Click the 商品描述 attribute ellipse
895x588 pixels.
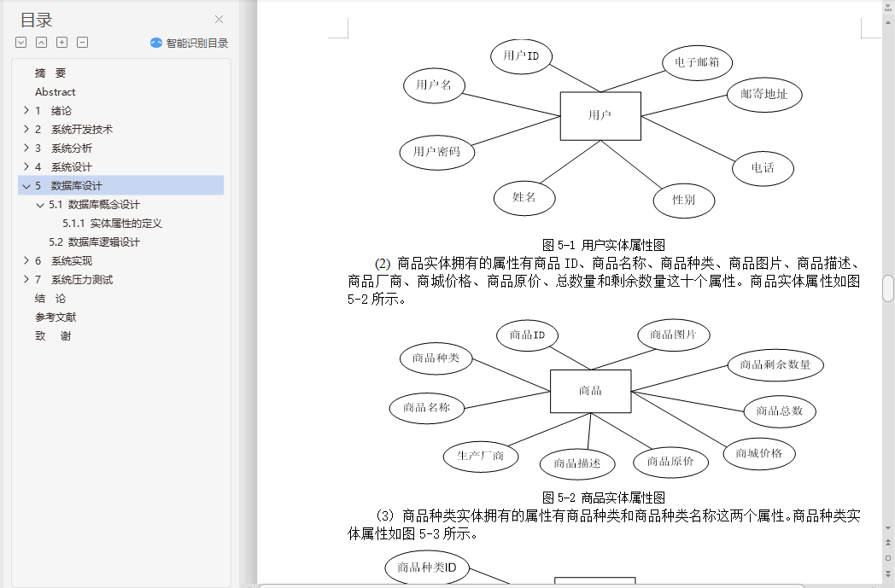click(x=577, y=463)
